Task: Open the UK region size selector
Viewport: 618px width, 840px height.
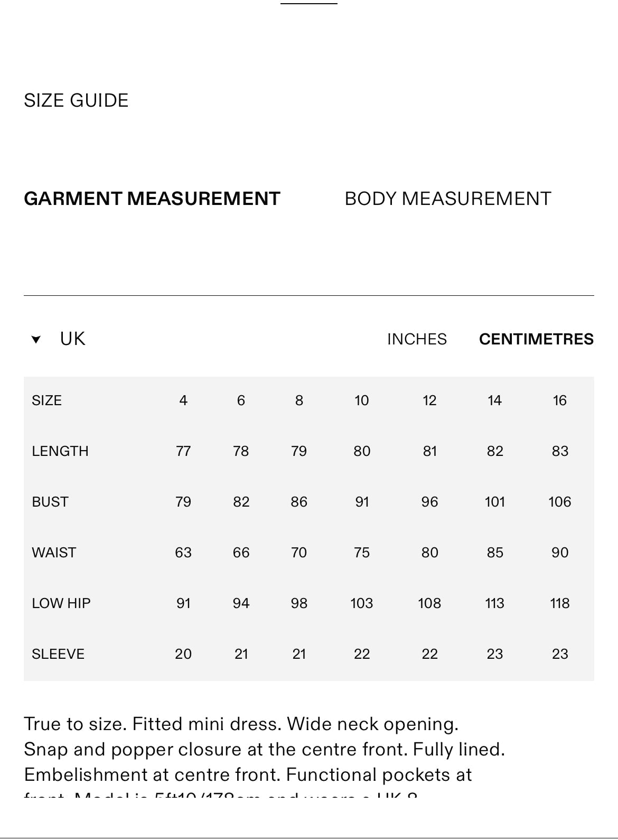Action: click(x=72, y=339)
